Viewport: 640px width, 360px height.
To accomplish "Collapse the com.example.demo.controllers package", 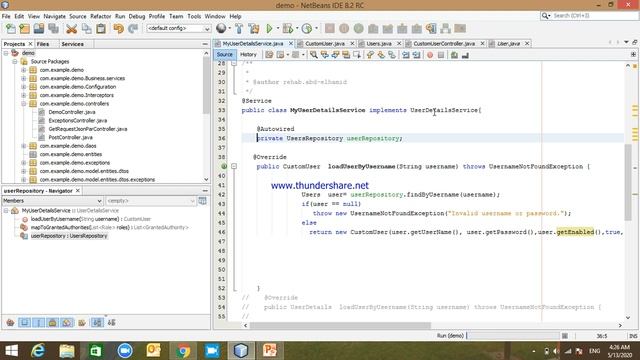I will pos(24,104).
